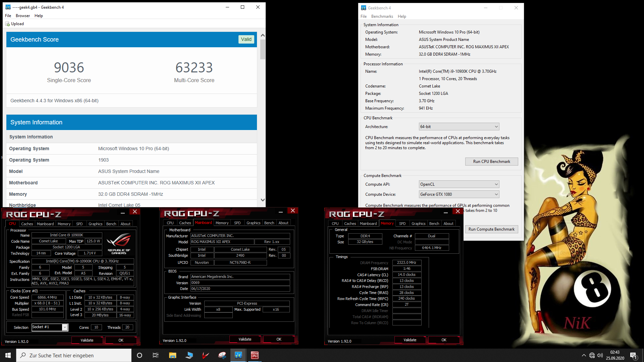Show hidden tray icons chevron
644x362 pixels.
pyautogui.click(x=584, y=355)
